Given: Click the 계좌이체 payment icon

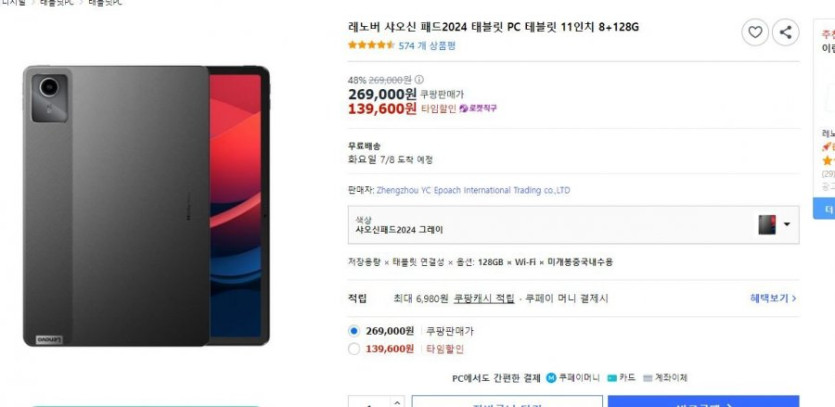Looking at the screenshot, I should click(648, 378).
